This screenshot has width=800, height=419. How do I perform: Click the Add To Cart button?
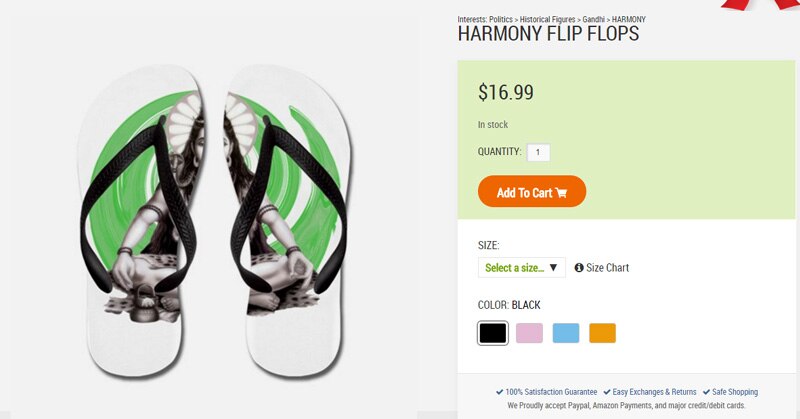pyautogui.click(x=532, y=191)
